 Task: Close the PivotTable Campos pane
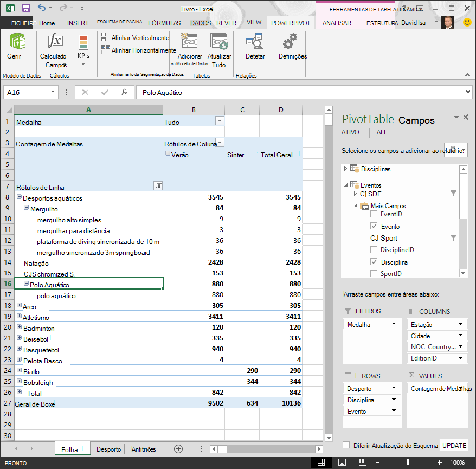pyautogui.click(x=466, y=117)
